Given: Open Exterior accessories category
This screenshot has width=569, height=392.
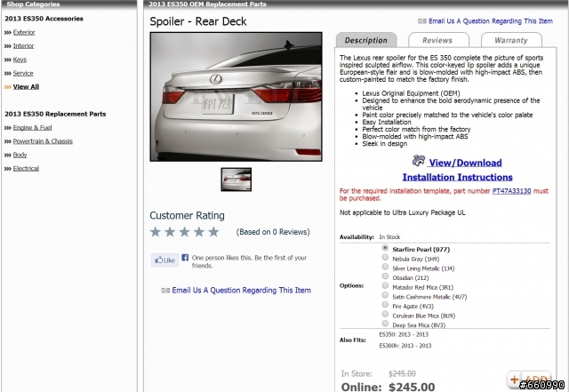Looking at the screenshot, I should point(24,32).
